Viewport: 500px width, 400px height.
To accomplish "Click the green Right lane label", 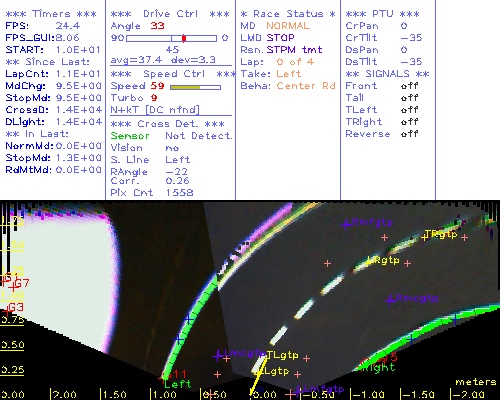I will 378,368.
